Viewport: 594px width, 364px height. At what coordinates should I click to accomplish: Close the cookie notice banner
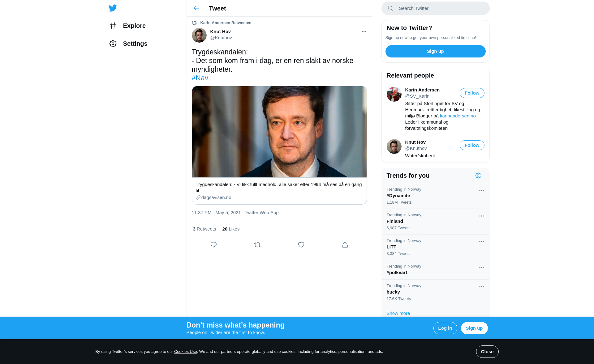[487, 352]
